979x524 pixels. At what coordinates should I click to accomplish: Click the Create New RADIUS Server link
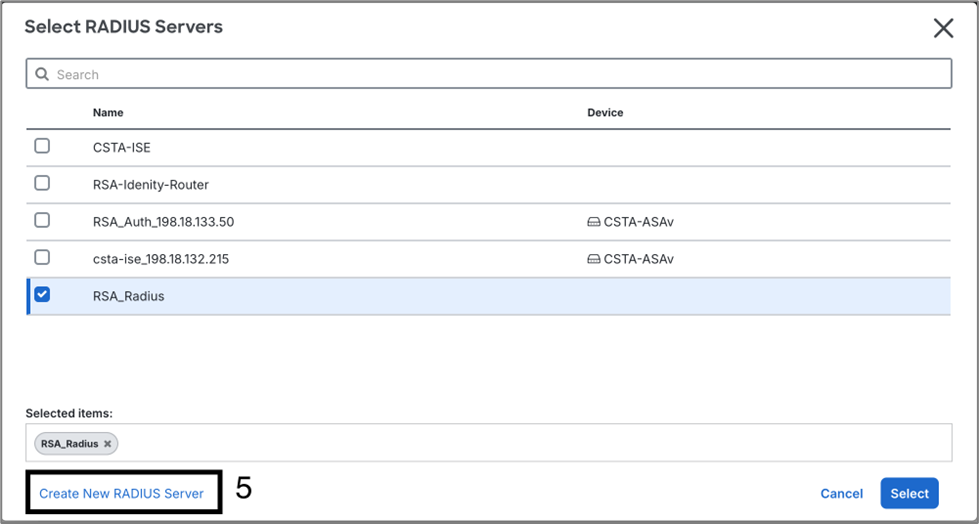tap(121, 493)
